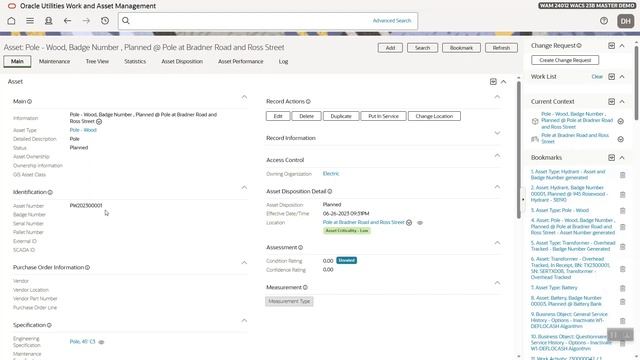Click the Asset zone vertical scrollbar
Image resolution: width=640 pixels, height=360 pixels.
pos(519,149)
